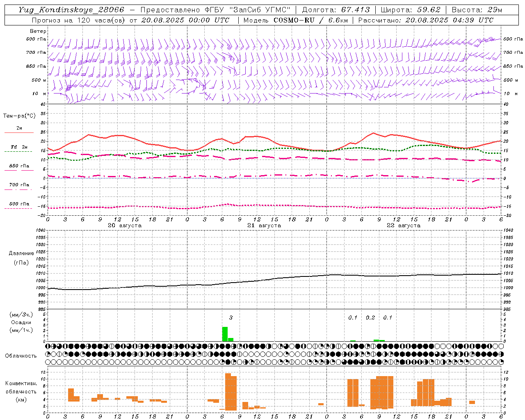Click the '20 августа' date label
Image resolution: width=525 pixels, height=420 pixels.
click(x=125, y=226)
